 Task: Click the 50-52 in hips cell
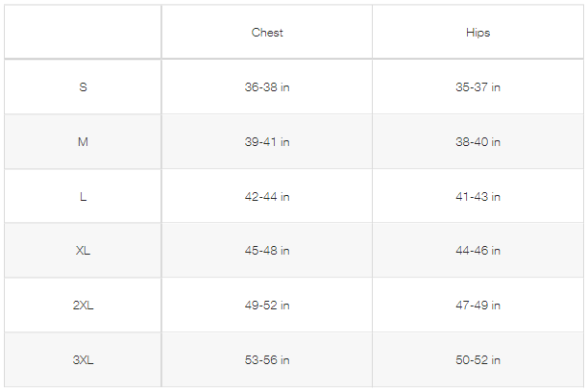(478, 360)
